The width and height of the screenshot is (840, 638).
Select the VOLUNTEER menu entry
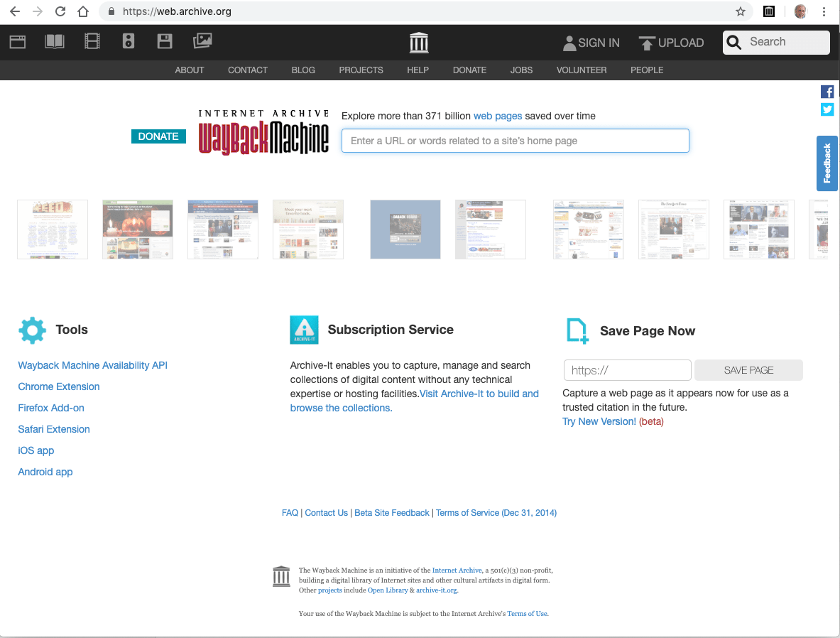pos(581,70)
